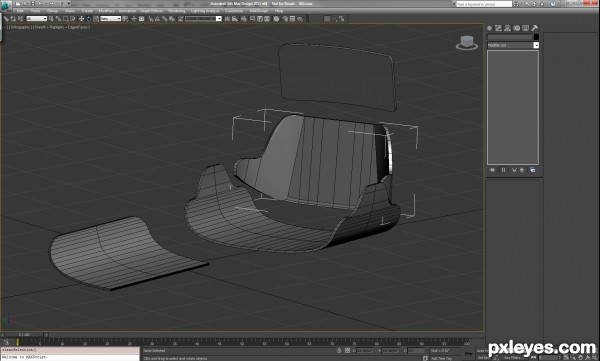This screenshot has width=600, height=361.
Task: Open the Manage Layers dialog
Action: point(244,18)
